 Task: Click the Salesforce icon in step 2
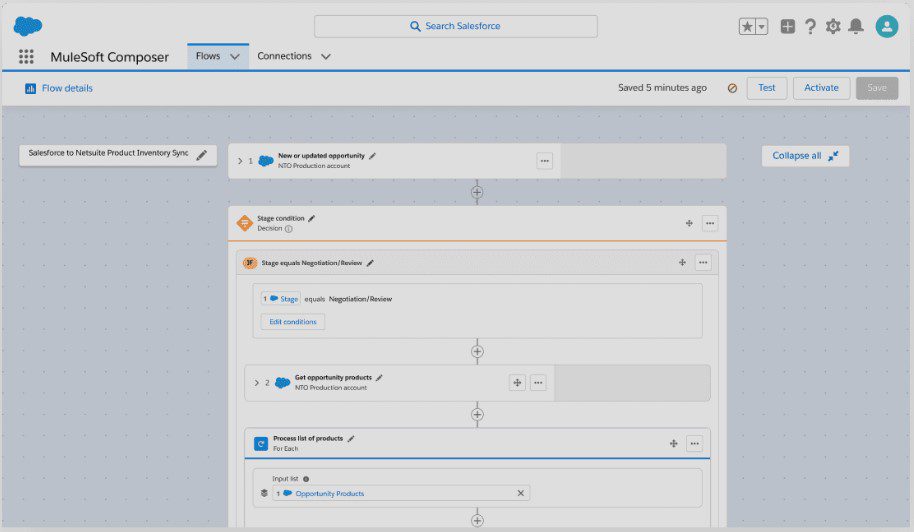(283, 383)
